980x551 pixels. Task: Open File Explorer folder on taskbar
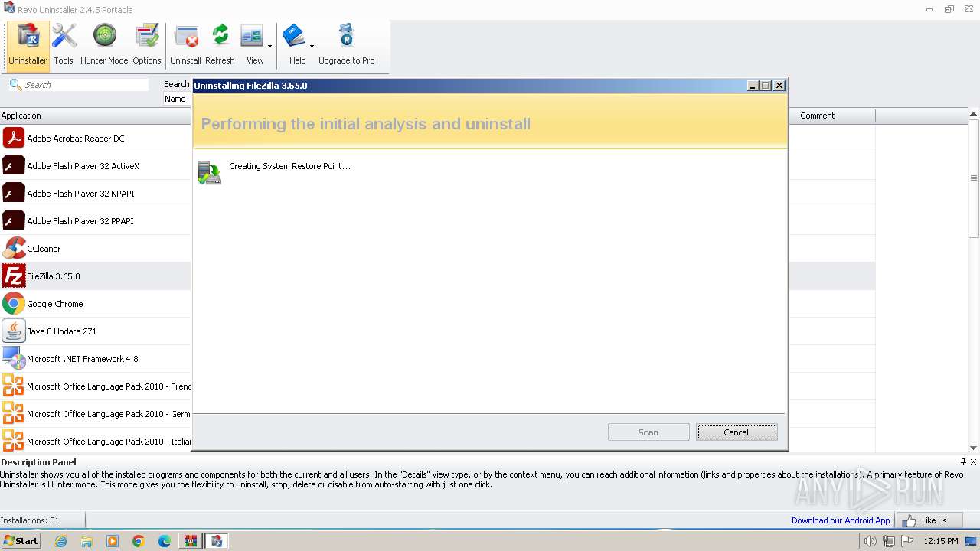tap(87, 541)
